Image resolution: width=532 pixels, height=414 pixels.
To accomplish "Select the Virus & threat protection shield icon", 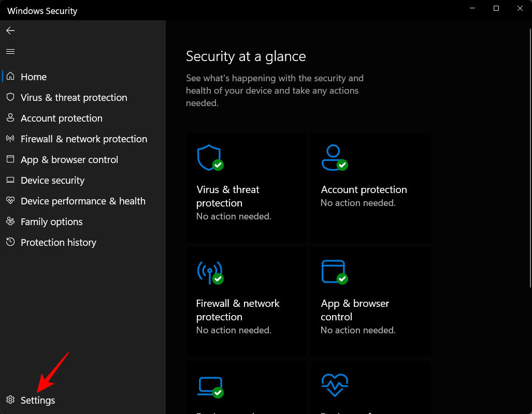I will click(x=10, y=97).
